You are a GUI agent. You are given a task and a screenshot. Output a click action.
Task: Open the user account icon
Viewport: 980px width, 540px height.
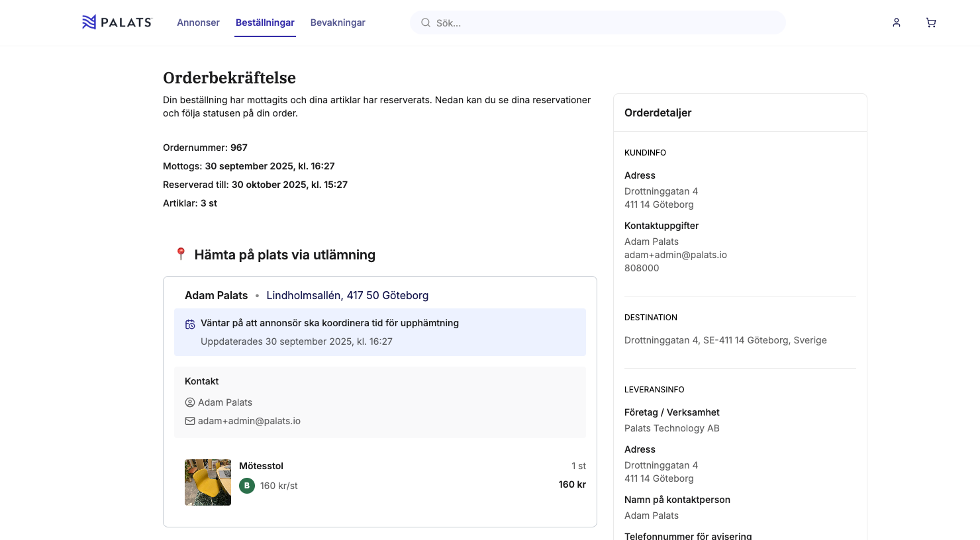[x=897, y=22]
